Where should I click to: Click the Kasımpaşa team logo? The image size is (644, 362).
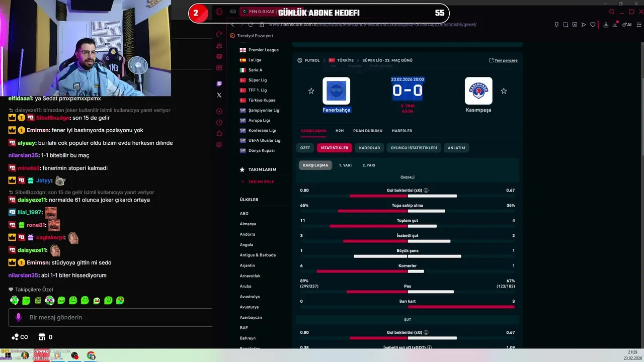click(x=478, y=91)
